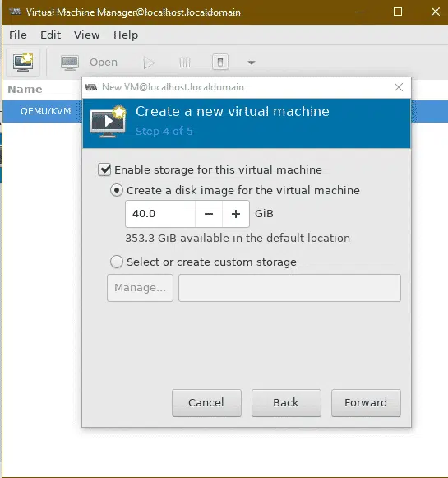This screenshot has width=448, height=478.
Task: Click the Back button
Action: [286, 402]
